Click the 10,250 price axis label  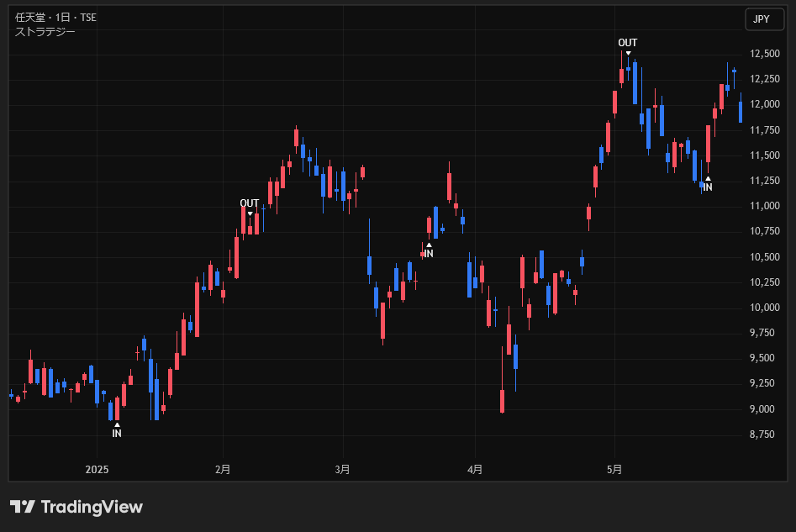pyautogui.click(x=765, y=282)
